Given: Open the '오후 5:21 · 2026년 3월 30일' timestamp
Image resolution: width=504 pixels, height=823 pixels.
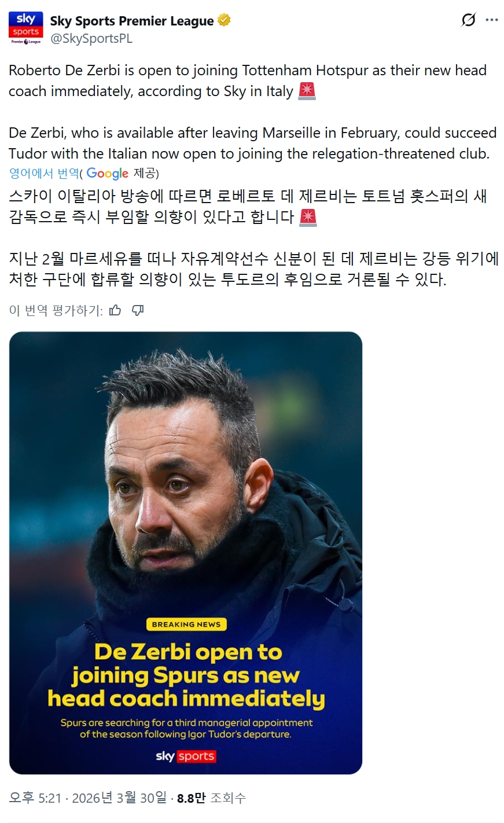Looking at the screenshot, I should (87, 798).
